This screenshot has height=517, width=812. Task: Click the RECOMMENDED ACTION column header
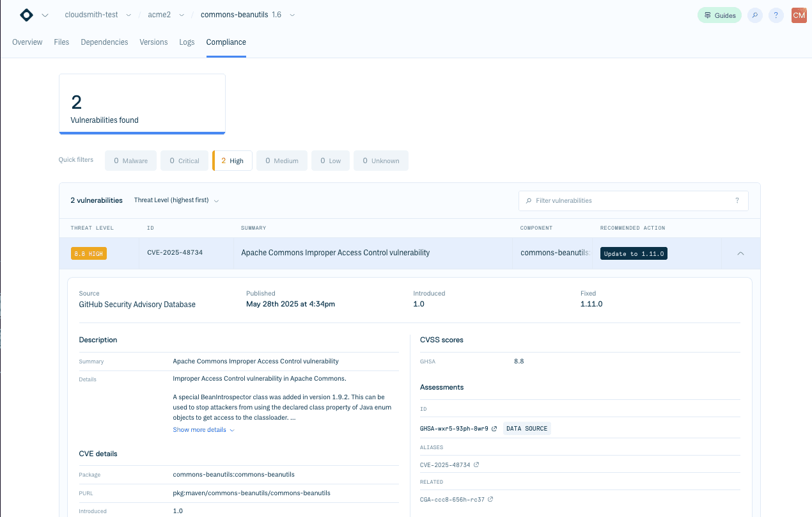click(632, 228)
